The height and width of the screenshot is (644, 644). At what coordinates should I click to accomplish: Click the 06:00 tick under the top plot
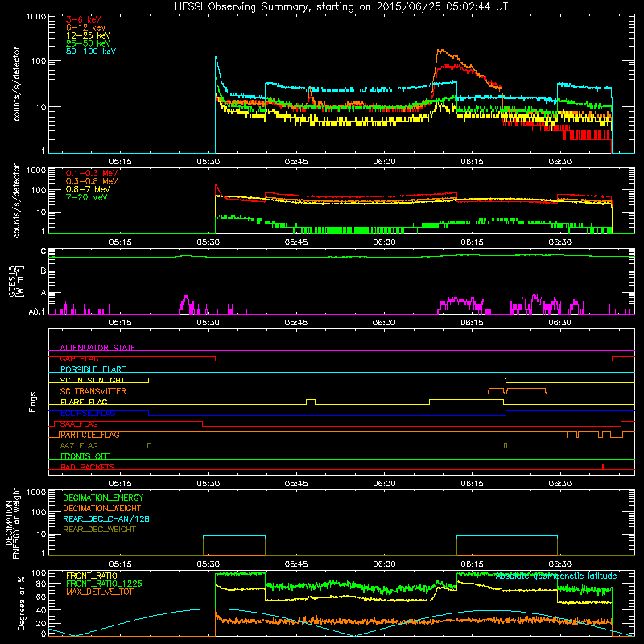pos(384,162)
